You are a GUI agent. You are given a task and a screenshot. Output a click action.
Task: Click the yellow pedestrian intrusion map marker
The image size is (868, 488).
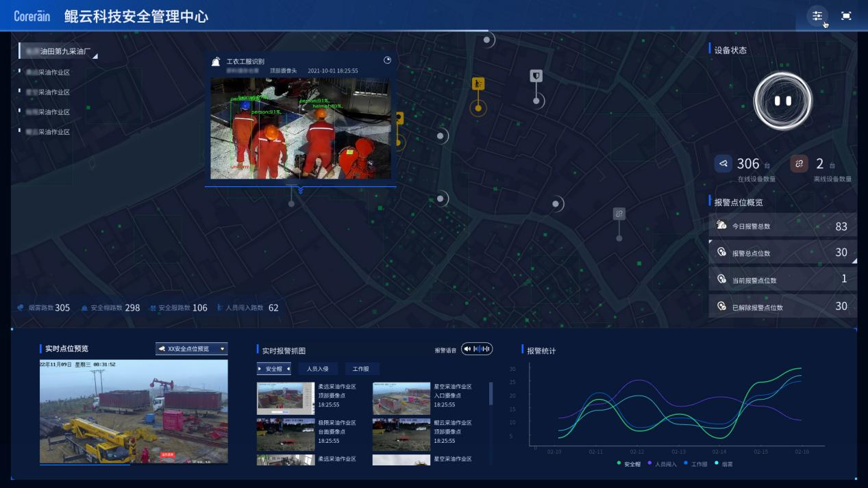pos(478,84)
